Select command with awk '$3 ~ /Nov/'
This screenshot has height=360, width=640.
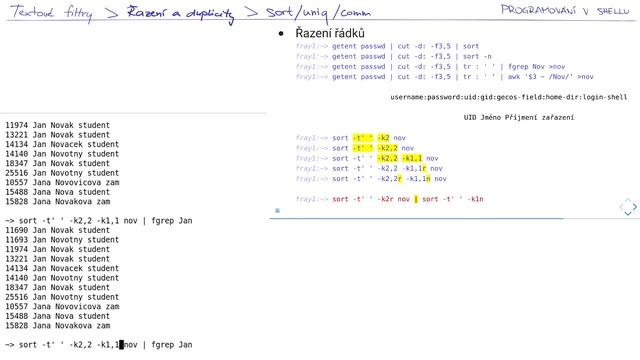pos(462,77)
